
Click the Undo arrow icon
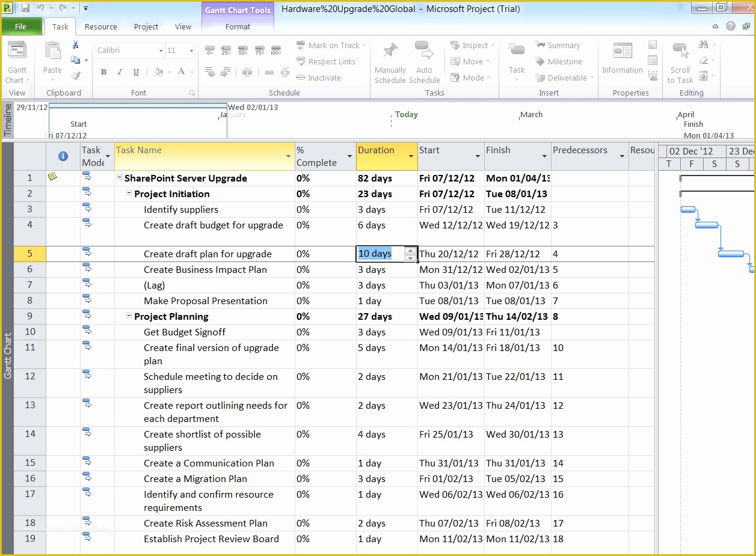pos(41,8)
